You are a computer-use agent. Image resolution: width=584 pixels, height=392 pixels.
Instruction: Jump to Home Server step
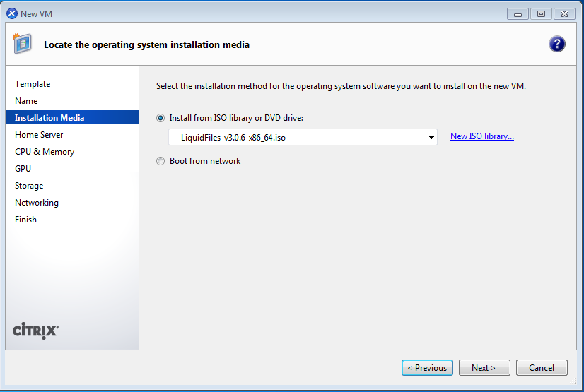[39, 135]
